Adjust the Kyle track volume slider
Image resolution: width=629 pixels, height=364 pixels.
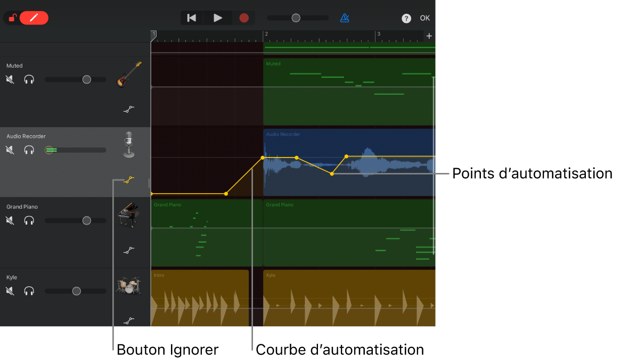coord(76,291)
